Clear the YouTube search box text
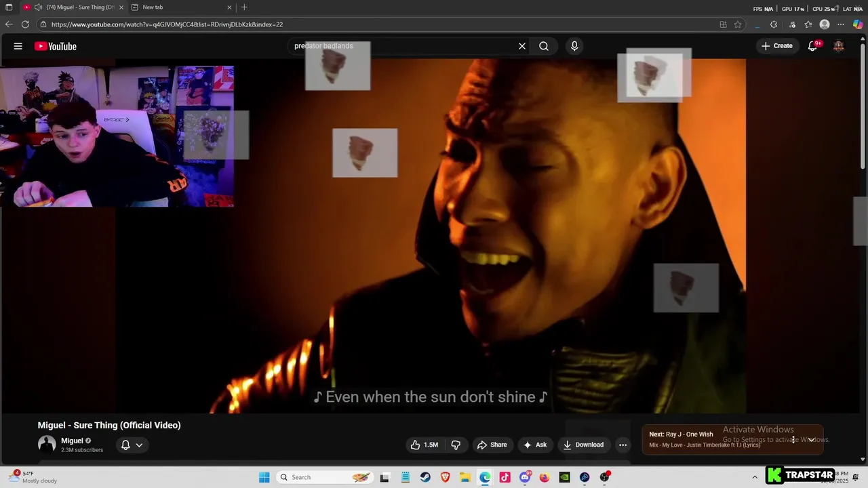Image resolution: width=868 pixels, height=488 pixels. coord(522,46)
